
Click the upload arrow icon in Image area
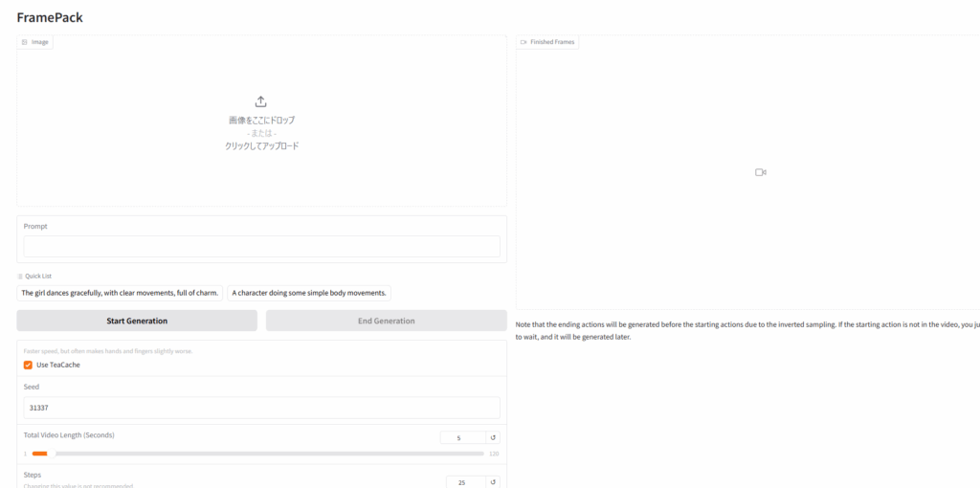pyautogui.click(x=261, y=101)
